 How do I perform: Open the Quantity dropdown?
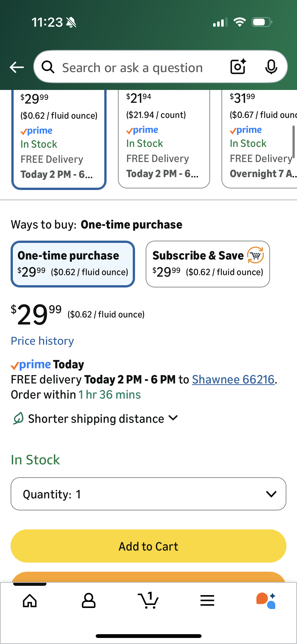tap(148, 494)
